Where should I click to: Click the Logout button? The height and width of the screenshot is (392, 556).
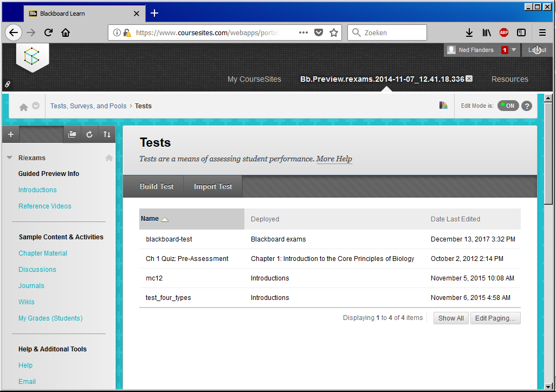(x=537, y=50)
